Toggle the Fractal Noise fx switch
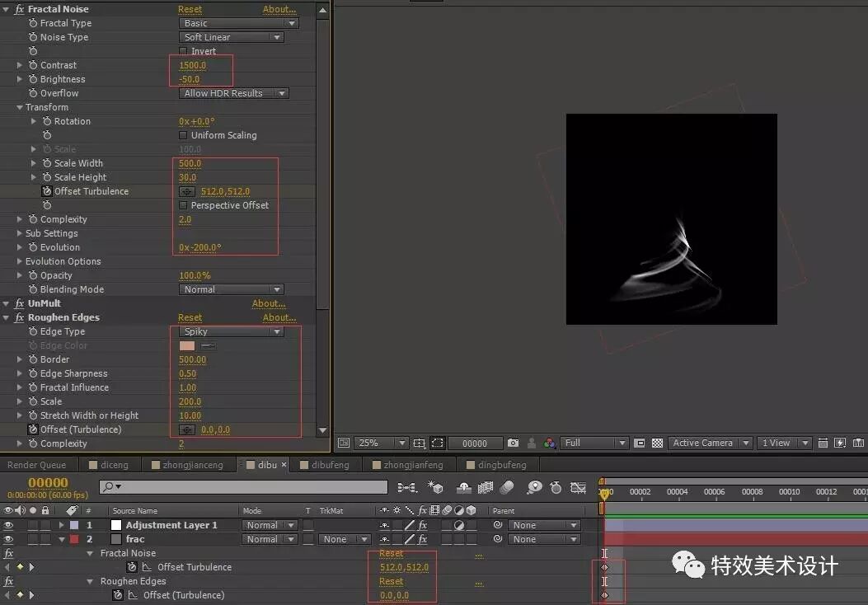This screenshot has height=605, width=868. (20, 9)
